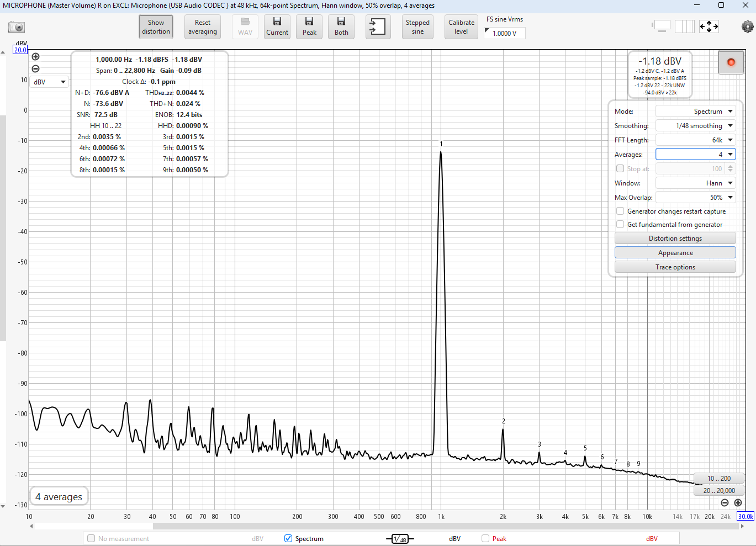Screen dimensions: 756x546
Task: Click the -1.18 dBV level readout
Action: pos(660,61)
